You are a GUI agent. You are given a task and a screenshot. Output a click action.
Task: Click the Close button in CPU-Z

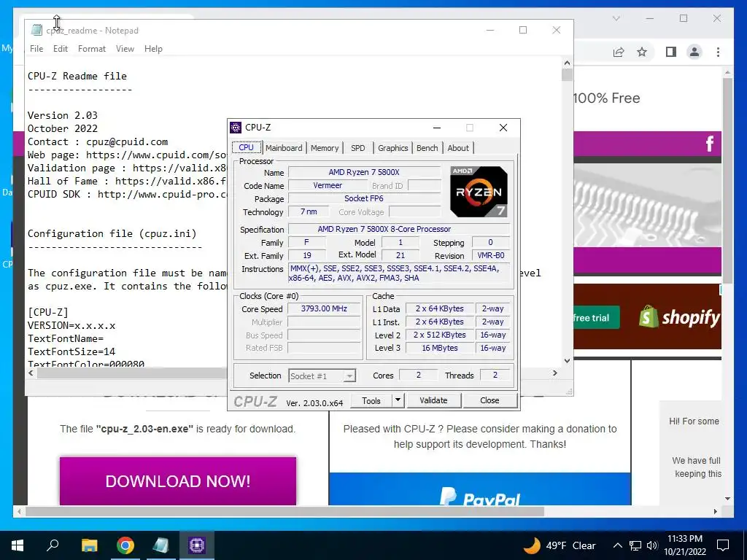489,400
